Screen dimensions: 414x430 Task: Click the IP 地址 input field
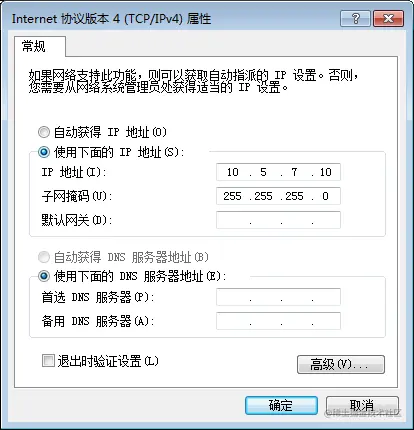[278, 172]
